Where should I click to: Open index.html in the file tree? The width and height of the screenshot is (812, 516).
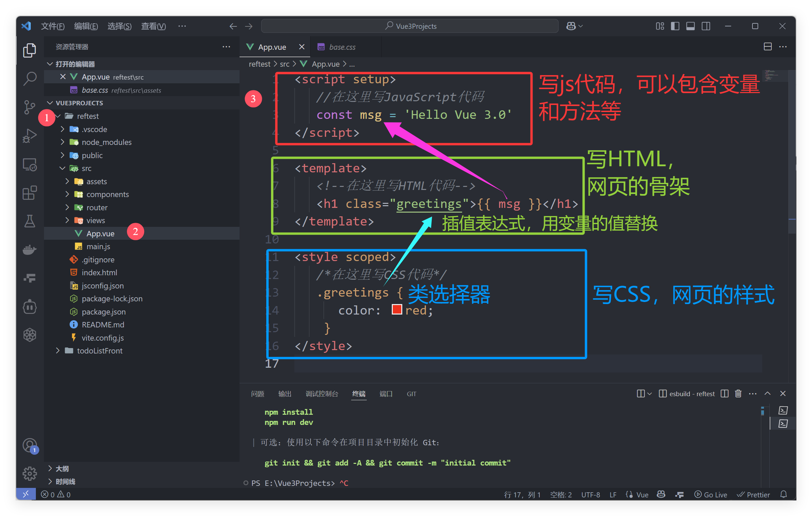click(142, 273)
